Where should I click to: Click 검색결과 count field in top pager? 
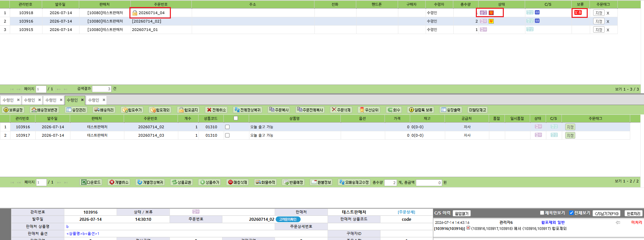pyautogui.click(x=102, y=89)
